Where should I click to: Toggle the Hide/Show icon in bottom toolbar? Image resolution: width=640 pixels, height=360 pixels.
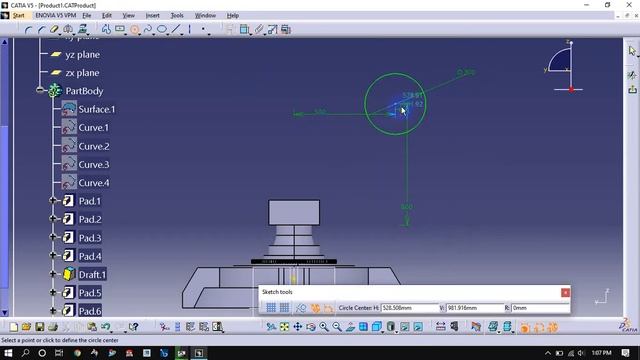pyautogui.click(x=404, y=327)
